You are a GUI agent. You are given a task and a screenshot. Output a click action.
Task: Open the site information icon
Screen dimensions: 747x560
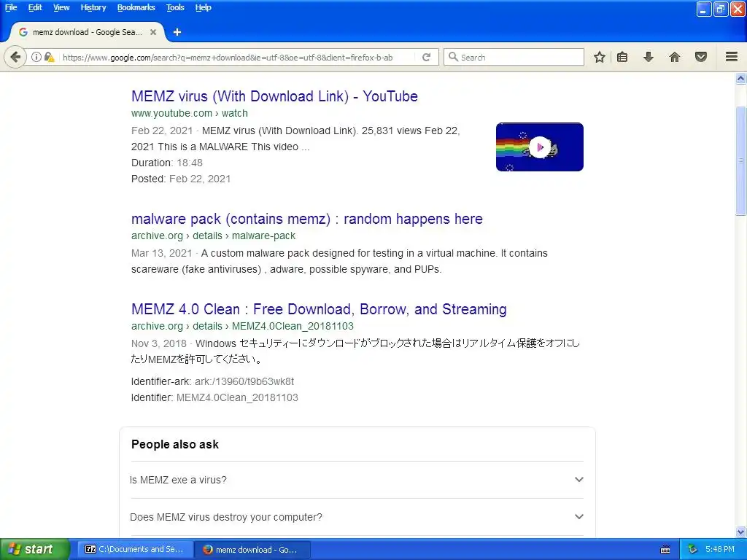click(36, 57)
